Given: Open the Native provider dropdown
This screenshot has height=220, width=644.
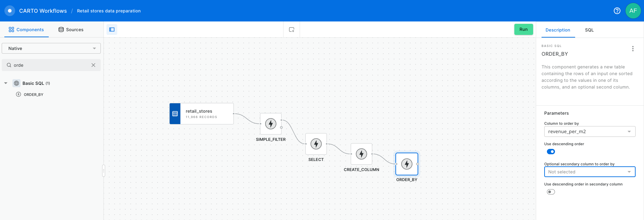Looking at the screenshot, I should coord(51,48).
